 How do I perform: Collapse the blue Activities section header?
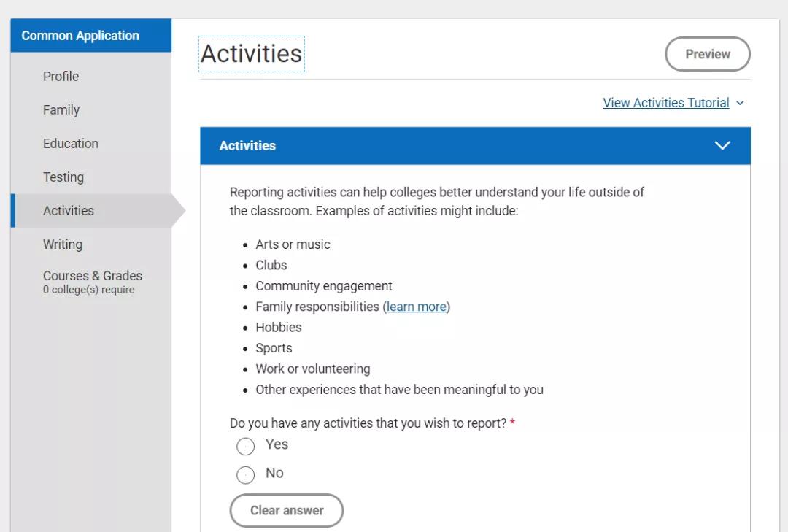point(476,146)
